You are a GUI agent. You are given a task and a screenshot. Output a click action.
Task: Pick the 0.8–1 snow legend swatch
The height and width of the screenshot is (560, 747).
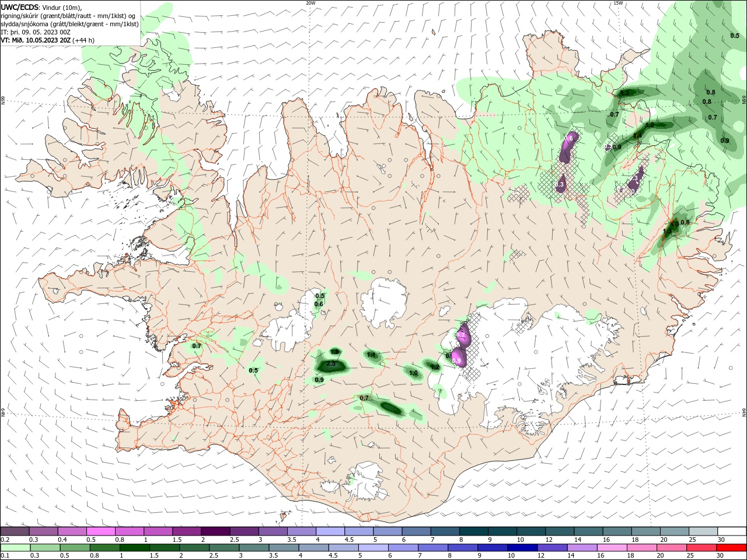coord(130,531)
